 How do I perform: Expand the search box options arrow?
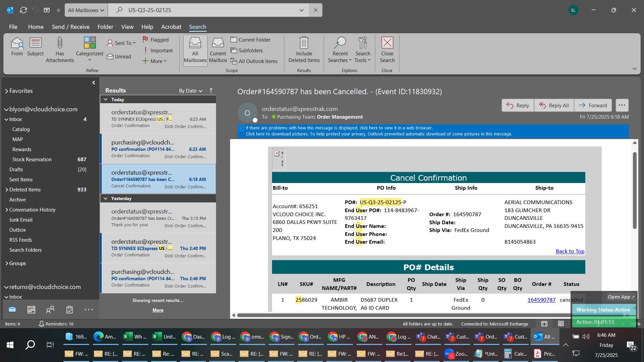(301, 10)
